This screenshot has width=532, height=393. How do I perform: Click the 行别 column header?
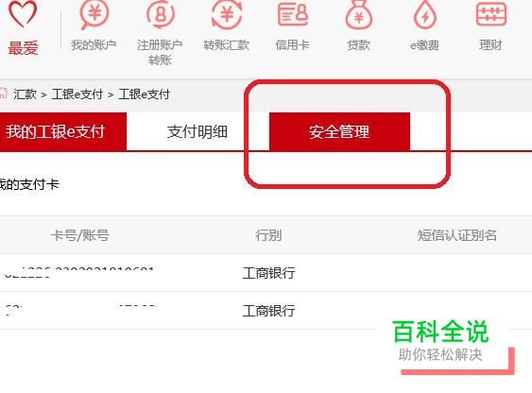click(x=268, y=235)
